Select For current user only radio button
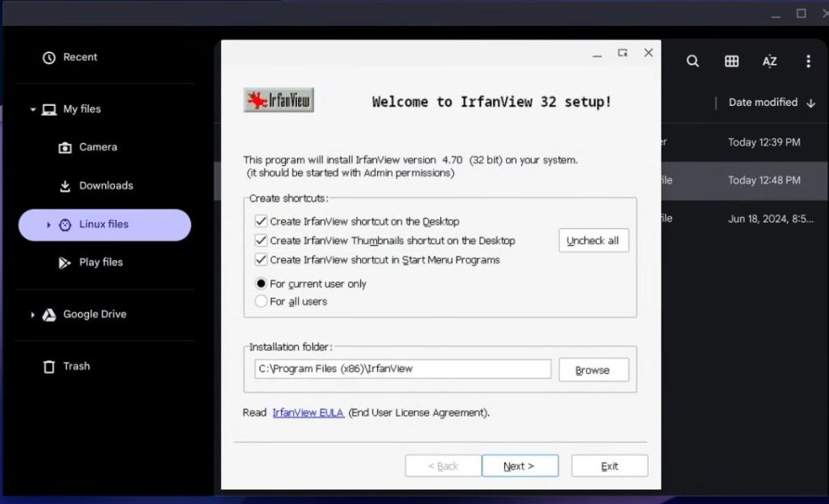Screen dimensions: 829x504 point(261,284)
